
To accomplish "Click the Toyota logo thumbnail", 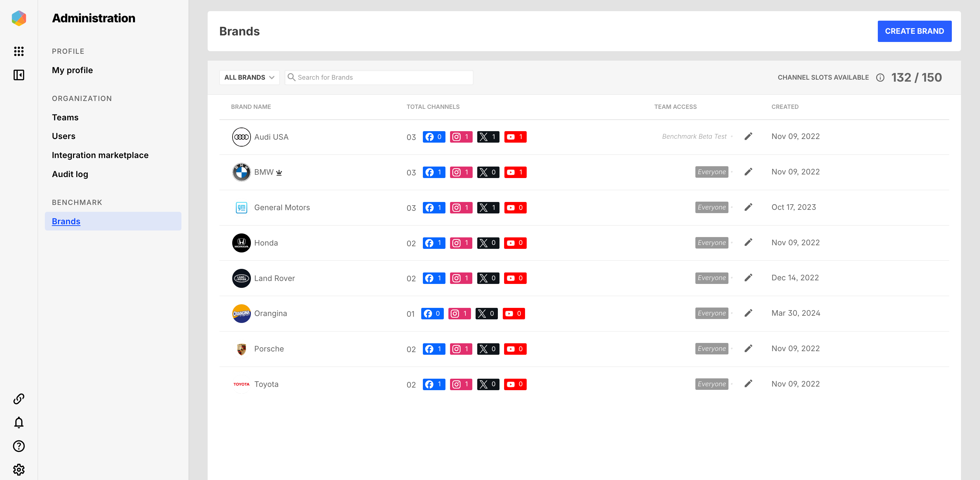I will (241, 384).
